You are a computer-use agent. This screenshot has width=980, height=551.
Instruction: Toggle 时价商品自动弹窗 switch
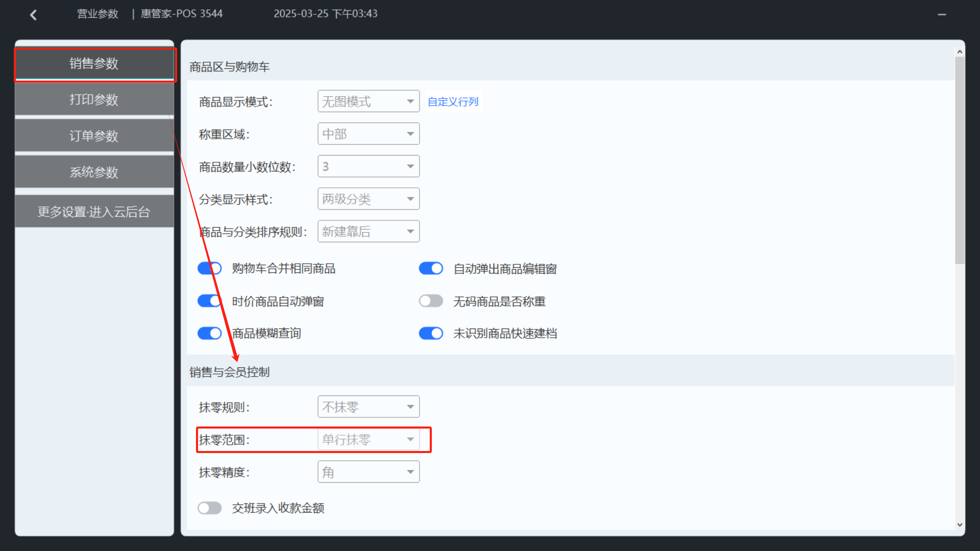click(x=209, y=301)
